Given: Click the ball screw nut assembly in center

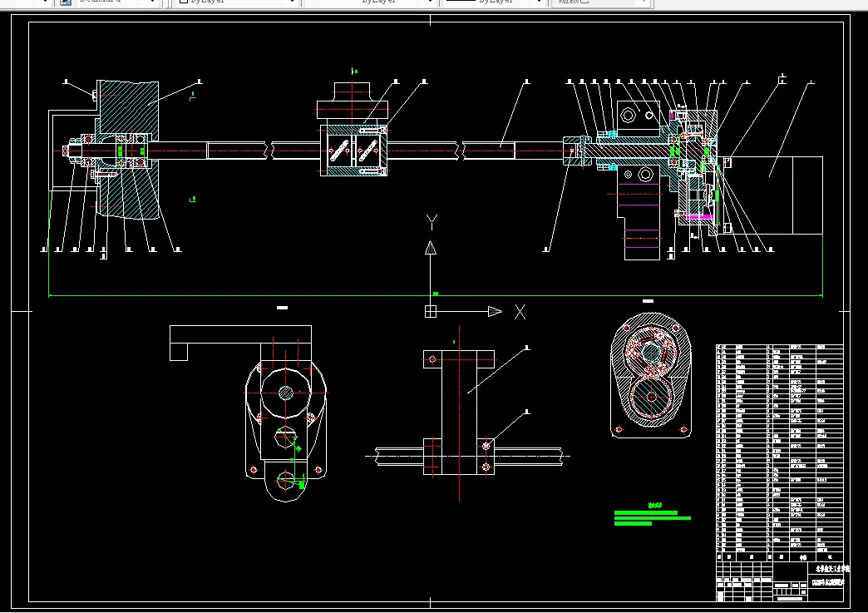Looking at the screenshot, I should (x=353, y=151).
